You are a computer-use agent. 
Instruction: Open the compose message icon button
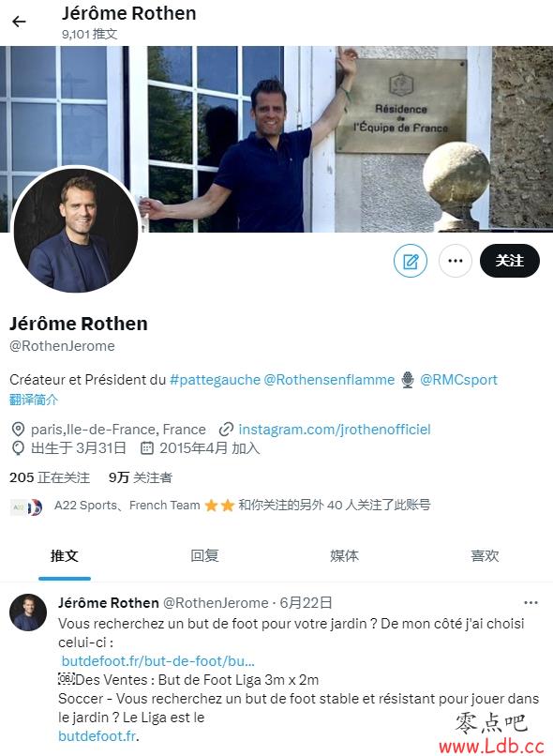pos(411,261)
